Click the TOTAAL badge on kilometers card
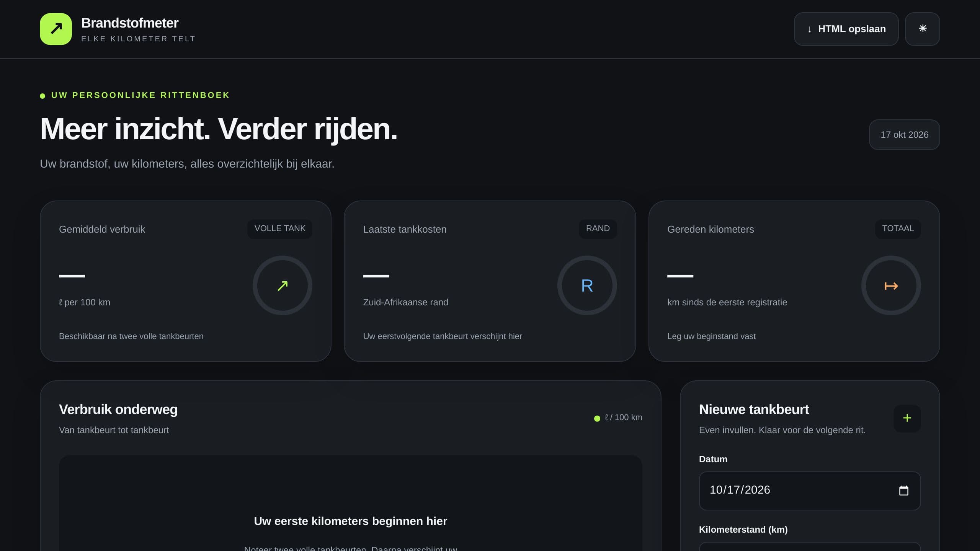 (x=898, y=229)
